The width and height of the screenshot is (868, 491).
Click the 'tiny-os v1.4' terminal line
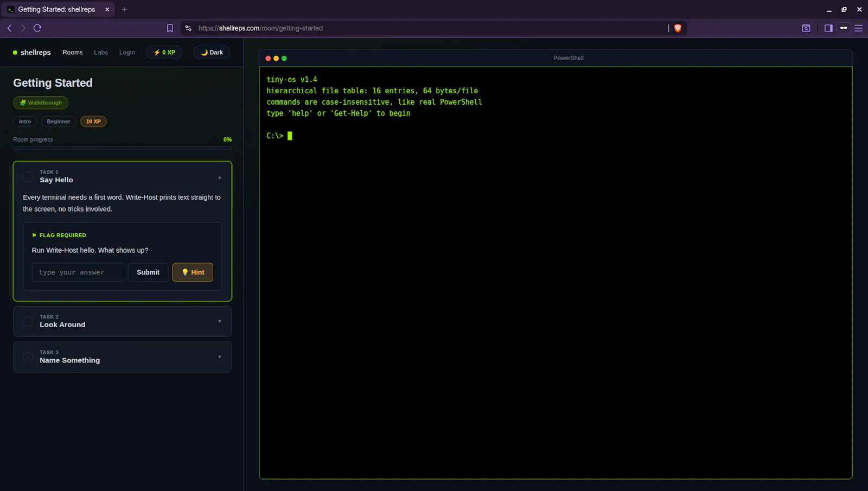pos(292,79)
